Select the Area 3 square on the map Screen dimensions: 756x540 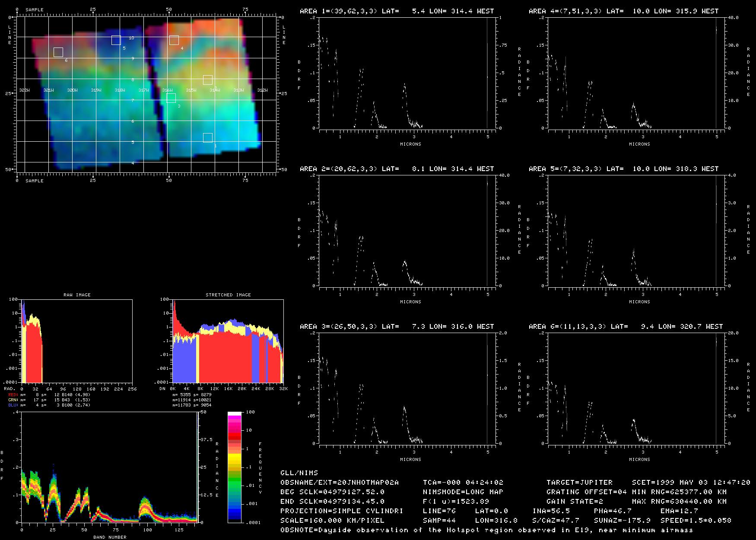click(x=171, y=98)
